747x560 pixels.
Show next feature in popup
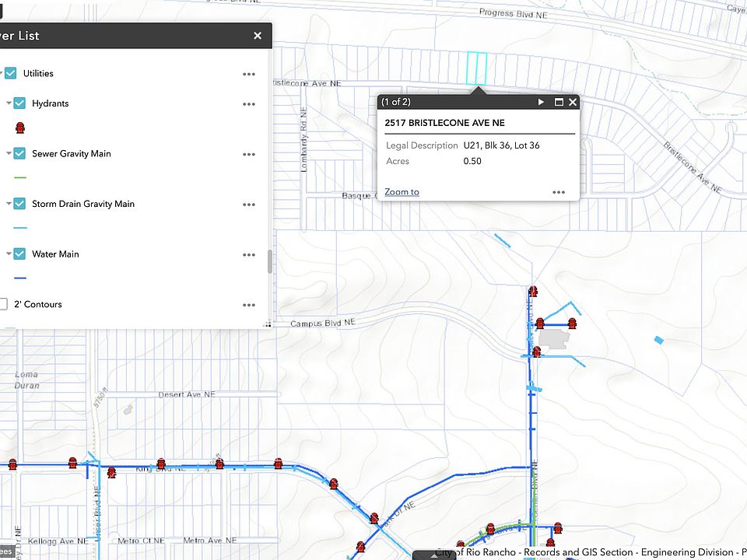point(542,102)
